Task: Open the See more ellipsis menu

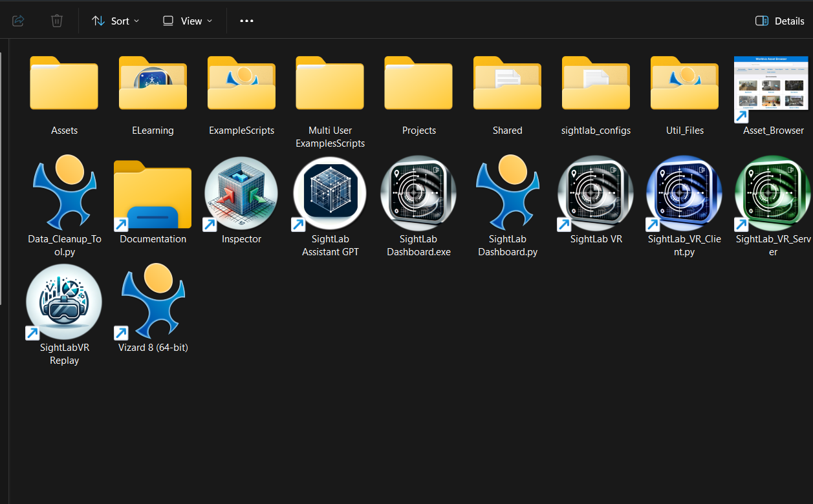Action: (x=246, y=21)
